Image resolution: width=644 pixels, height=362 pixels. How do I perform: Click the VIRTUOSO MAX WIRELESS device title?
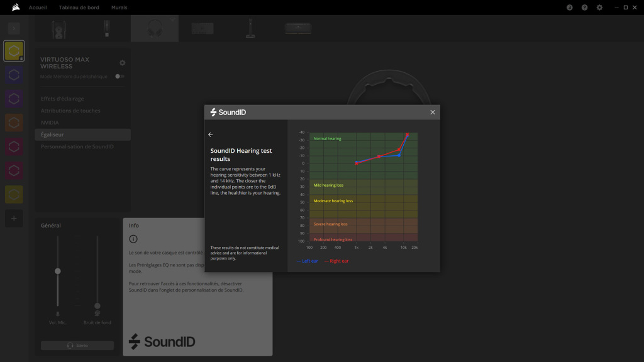coord(65,63)
